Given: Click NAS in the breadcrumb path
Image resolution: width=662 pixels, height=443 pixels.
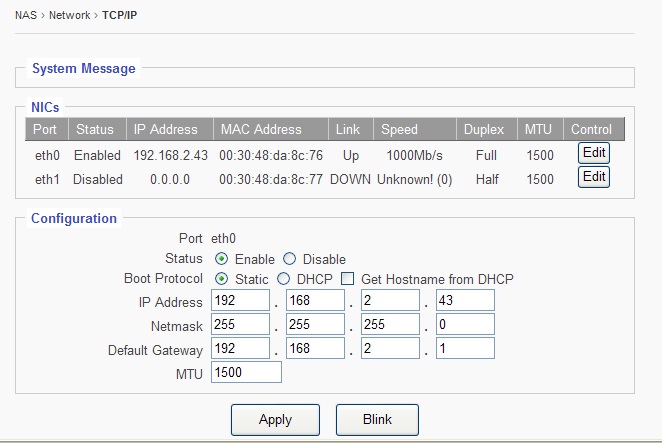Looking at the screenshot, I should [x=26, y=15].
